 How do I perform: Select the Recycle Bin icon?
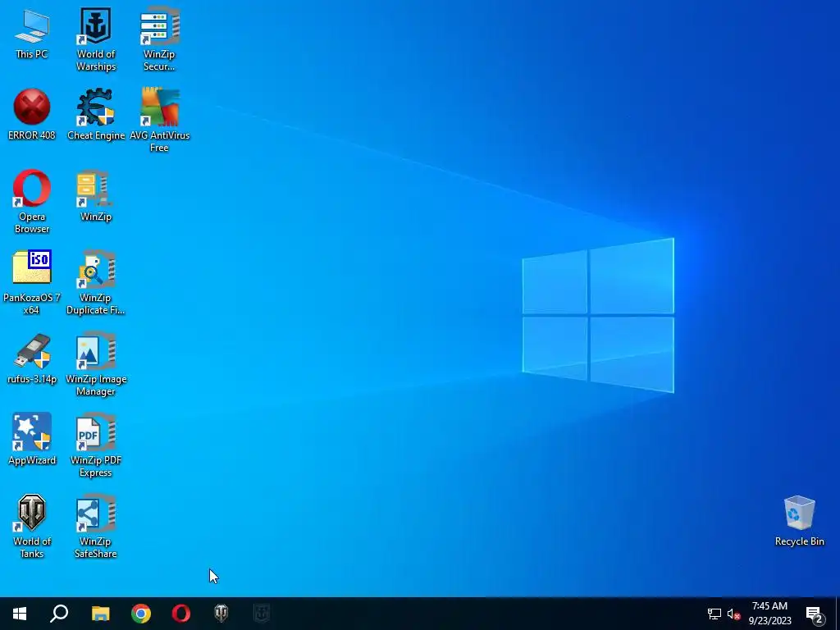799,521
